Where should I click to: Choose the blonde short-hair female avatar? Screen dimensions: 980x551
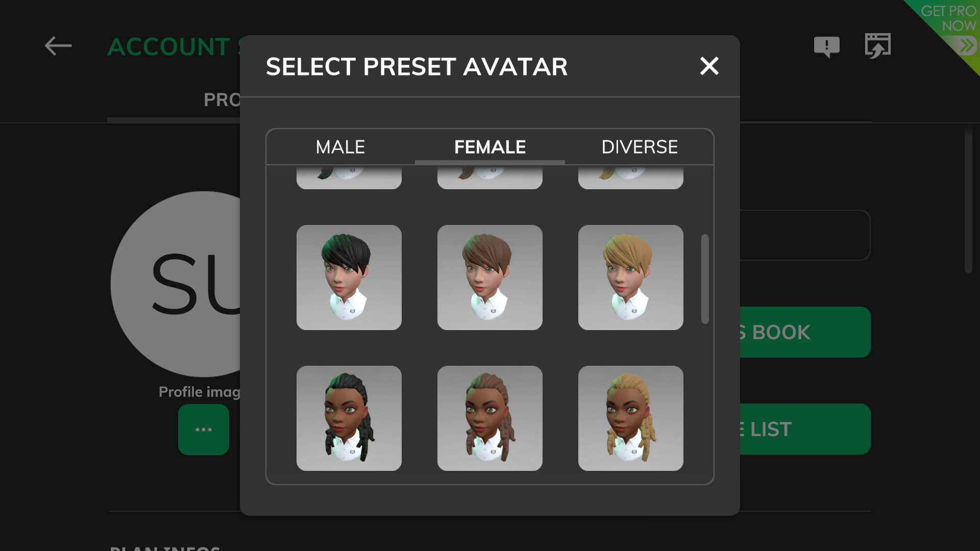631,278
